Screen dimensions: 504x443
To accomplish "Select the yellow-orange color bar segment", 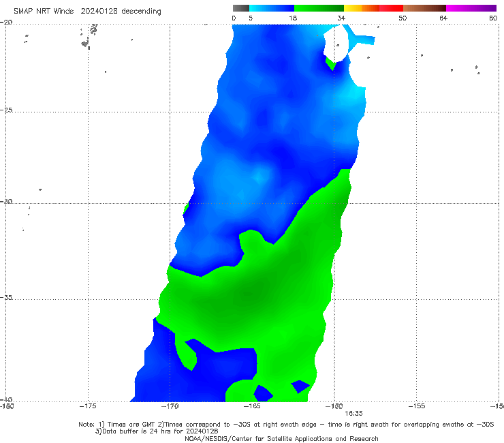I will [362, 8].
